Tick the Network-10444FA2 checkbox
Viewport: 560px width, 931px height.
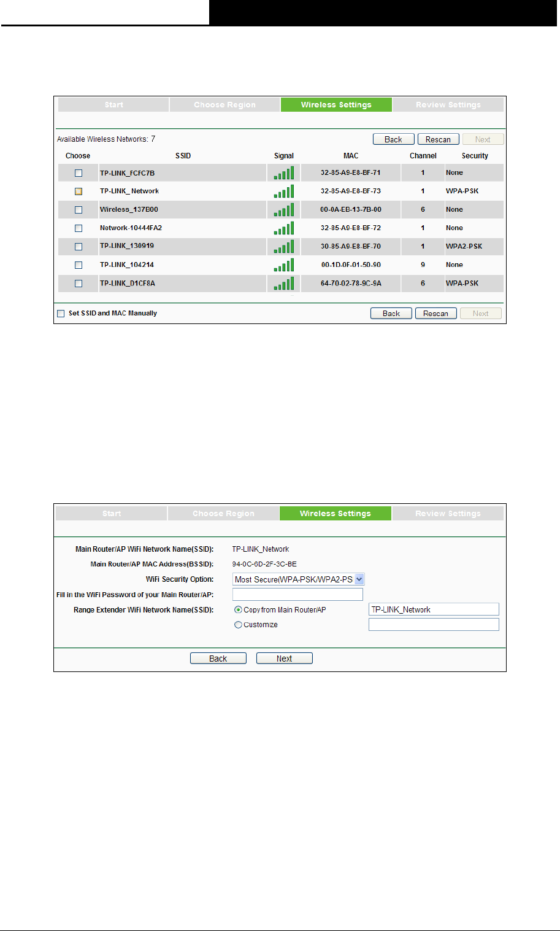coord(79,228)
